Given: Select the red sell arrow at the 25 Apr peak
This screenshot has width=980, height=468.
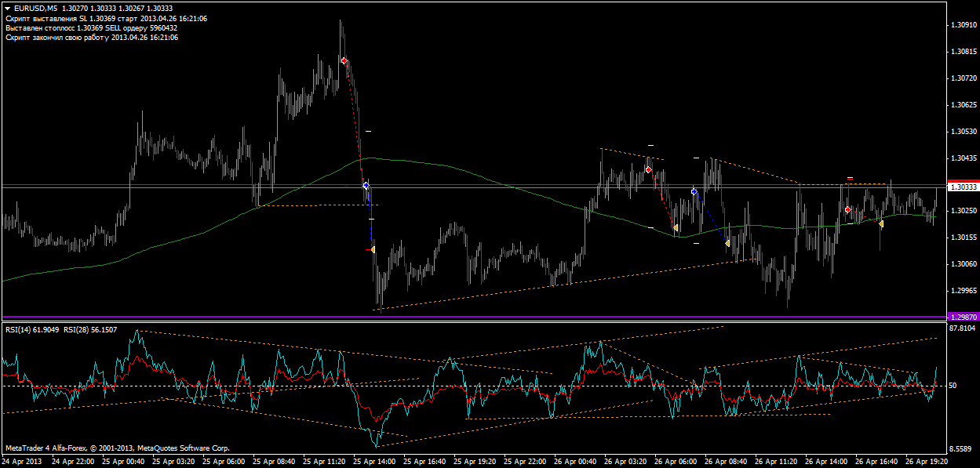Looking at the screenshot, I should pos(344,60).
